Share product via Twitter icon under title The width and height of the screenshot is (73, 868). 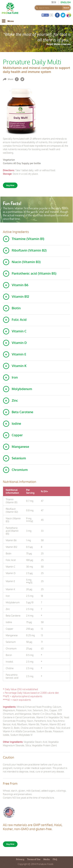coord(22,79)
